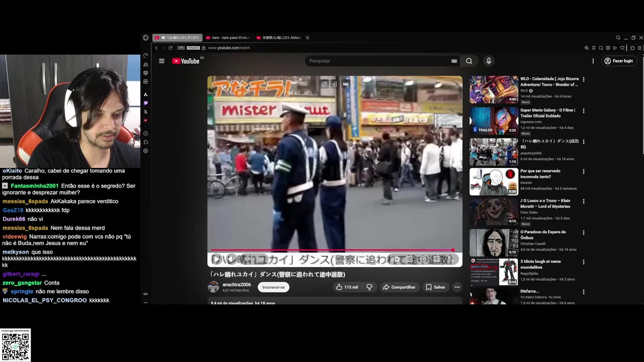Toggle subtitles in the video player
The width and height of the screenshot is (644, 362).
coord(409,259)
